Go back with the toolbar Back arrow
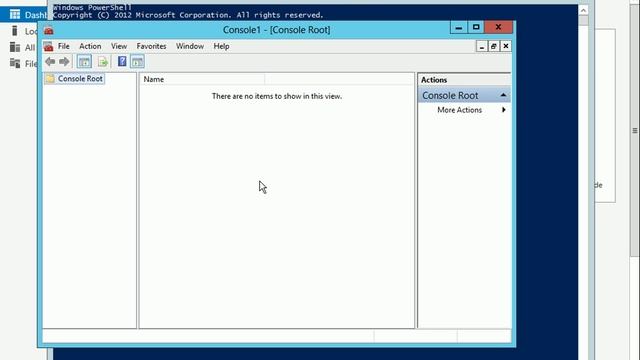This screenshot has height=360, width=640. click(x=50, y=62)
